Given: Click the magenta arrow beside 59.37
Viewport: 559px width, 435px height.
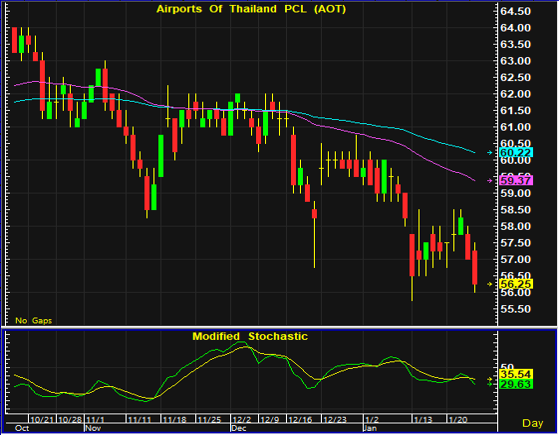Looking at the screenshot, I should pos(490,181).
